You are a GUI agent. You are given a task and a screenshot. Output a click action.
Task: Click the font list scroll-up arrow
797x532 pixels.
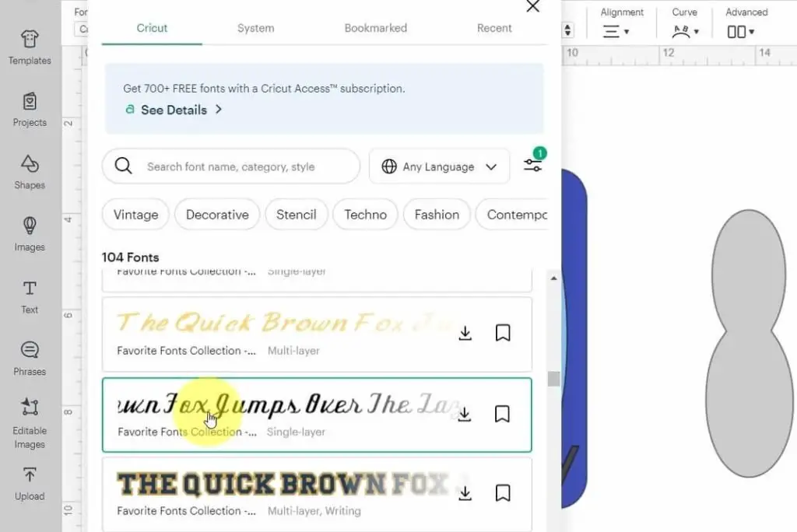(553, 278)
